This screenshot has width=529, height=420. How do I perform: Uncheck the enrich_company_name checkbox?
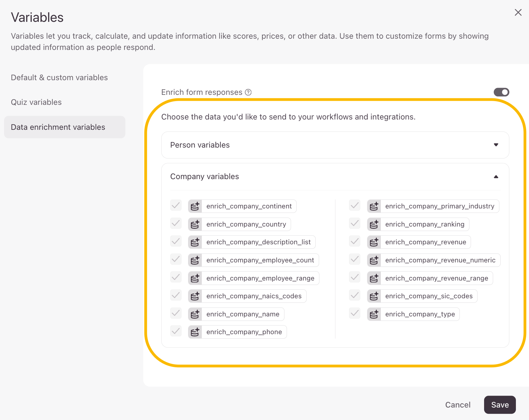tap(176, 313)
